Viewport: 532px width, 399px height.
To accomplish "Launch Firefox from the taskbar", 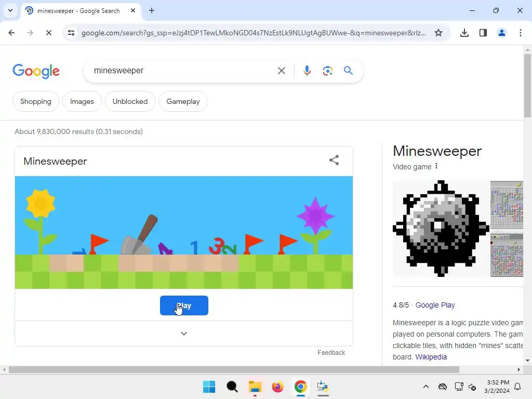I will 277,387.
